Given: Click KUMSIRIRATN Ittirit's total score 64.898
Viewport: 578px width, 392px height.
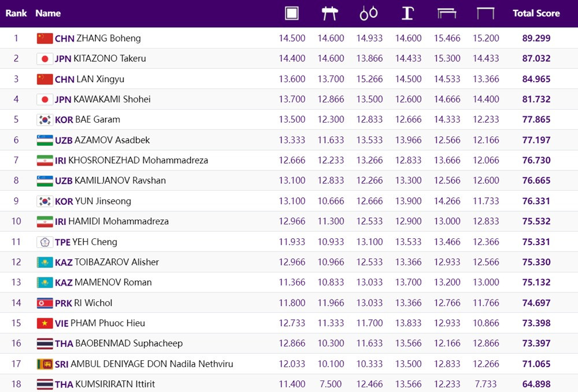Looking at the screenshot, I should [x=536, y=384].
